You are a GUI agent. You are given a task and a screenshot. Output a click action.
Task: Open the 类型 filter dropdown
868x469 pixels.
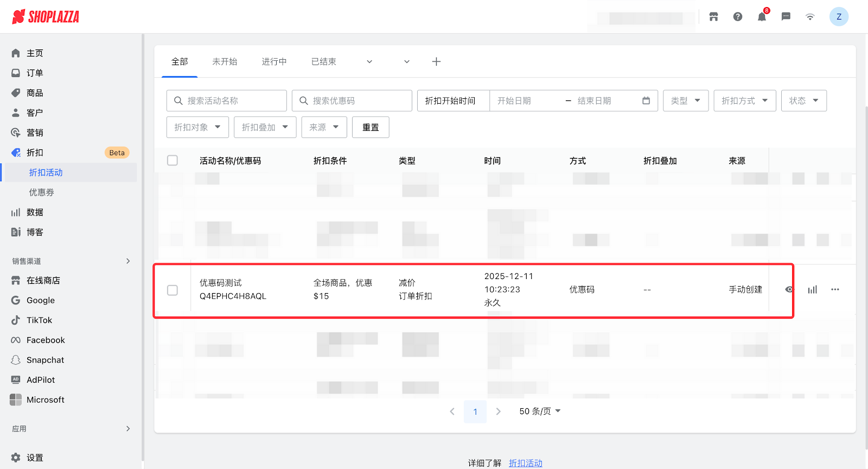685,101
